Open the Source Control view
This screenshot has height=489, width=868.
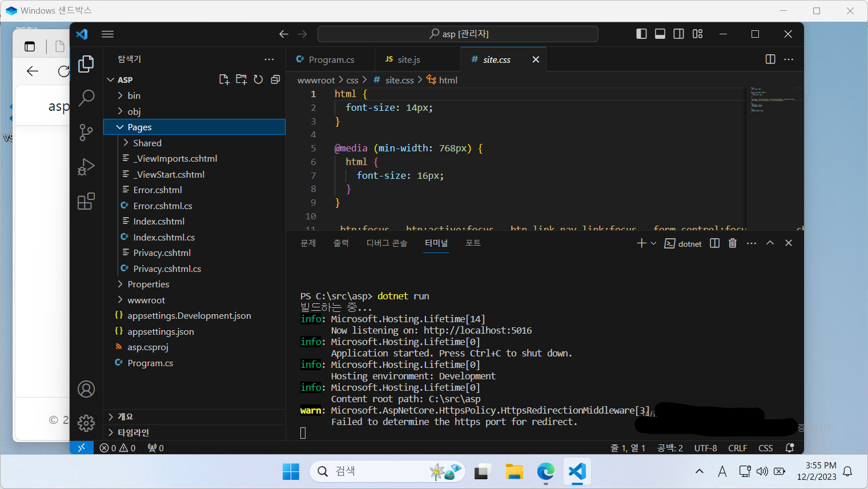(x=86, y=133)
